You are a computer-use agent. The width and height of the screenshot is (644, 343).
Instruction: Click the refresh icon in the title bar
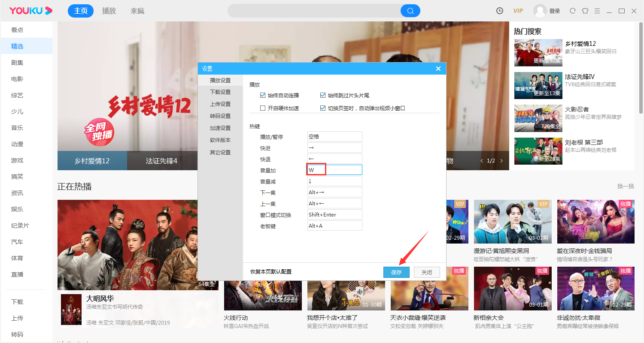(x=572, y=10)
